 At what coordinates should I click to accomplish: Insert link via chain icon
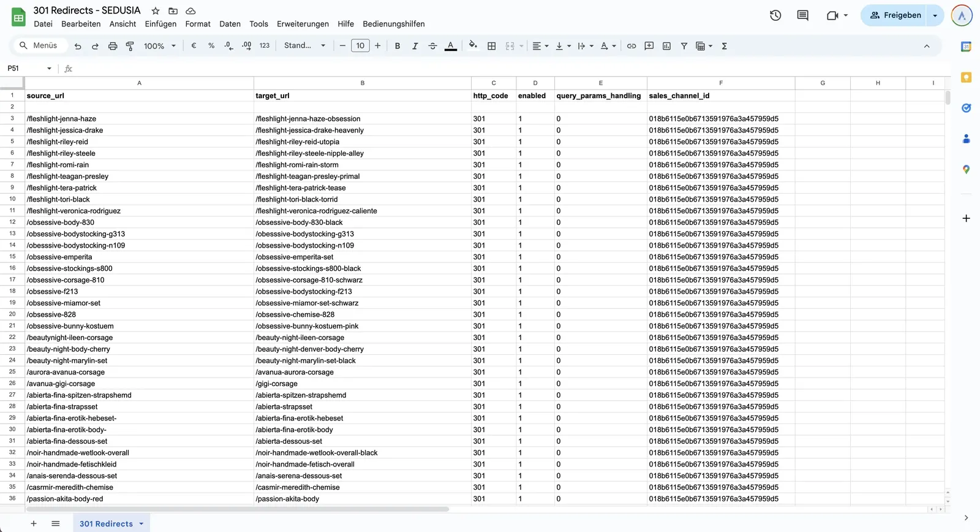point(631,45)
